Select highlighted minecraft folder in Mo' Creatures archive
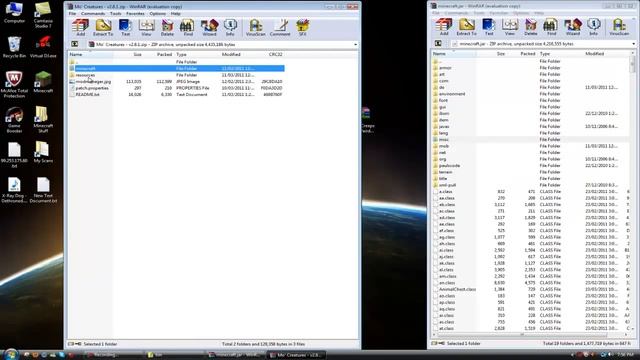Viewport: 640px width, 360px height. (x=177, y=69)
